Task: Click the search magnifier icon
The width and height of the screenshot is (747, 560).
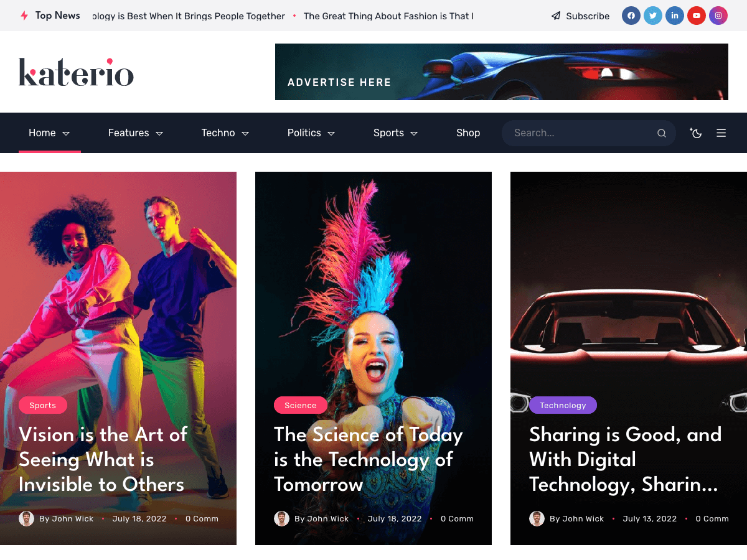Action: [662, 133]
